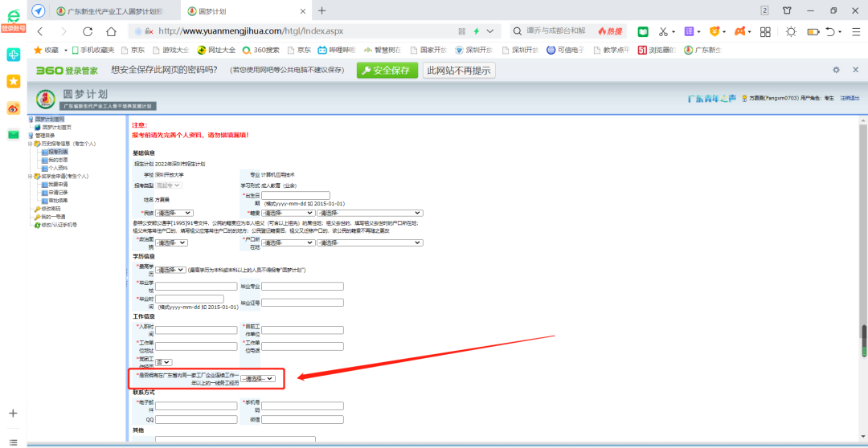This screenshot has width=868, height=448.
Task: Click the yellow star favorites sidebar icon
Action: (x=13, y=81)
